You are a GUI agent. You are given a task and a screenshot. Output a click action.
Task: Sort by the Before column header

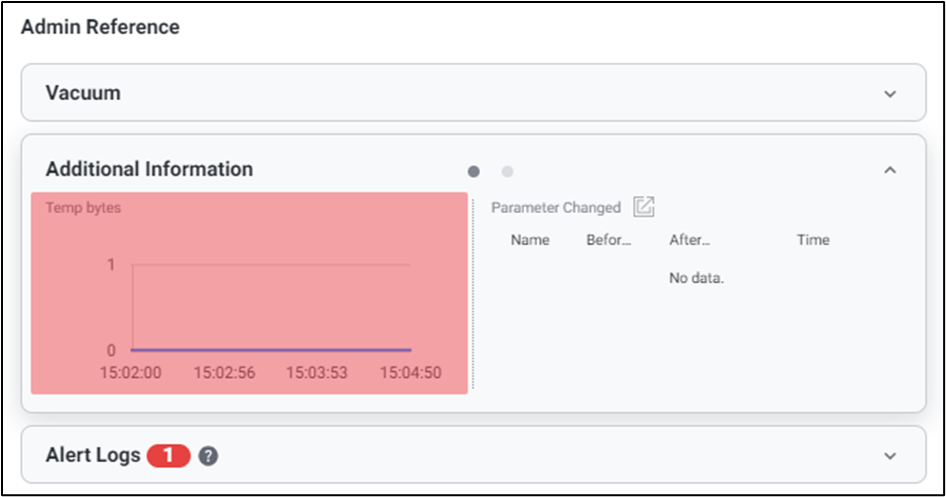pyautogui.click(x=609, y=240)
